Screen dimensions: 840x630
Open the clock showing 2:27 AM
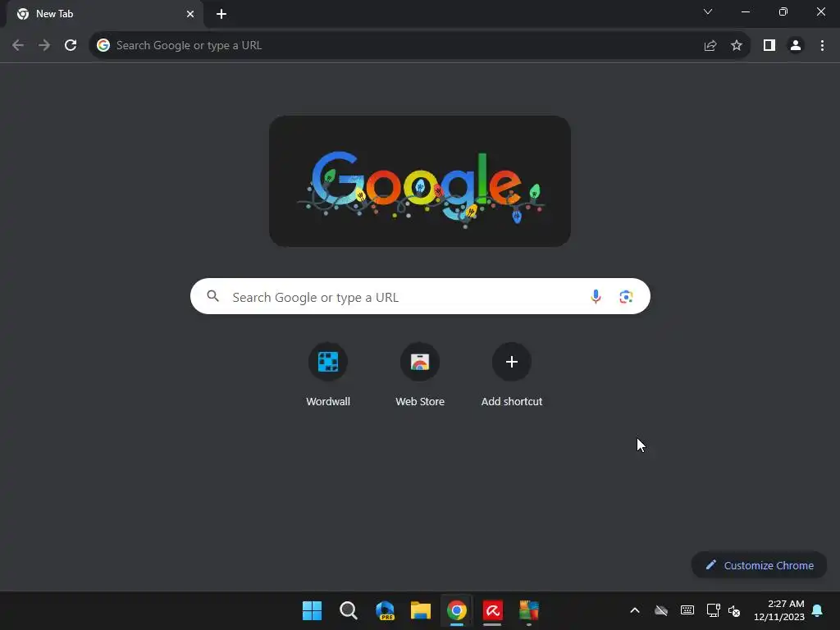pos(779,610)
